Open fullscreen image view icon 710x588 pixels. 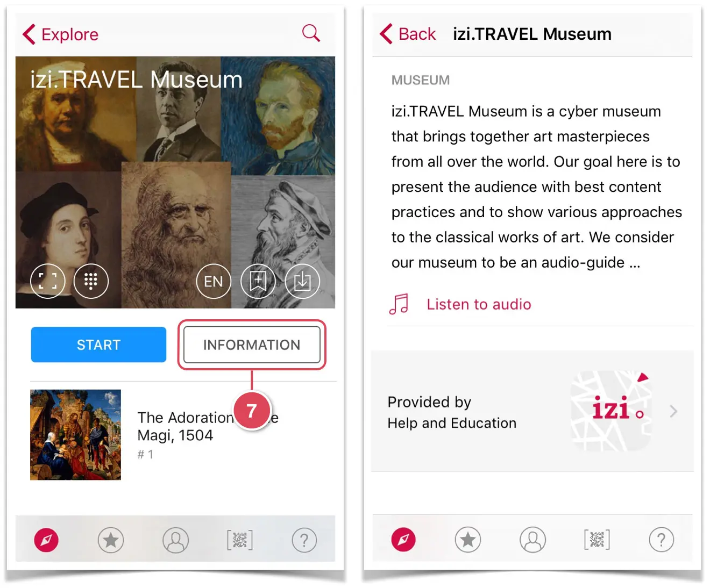[48, 281]
